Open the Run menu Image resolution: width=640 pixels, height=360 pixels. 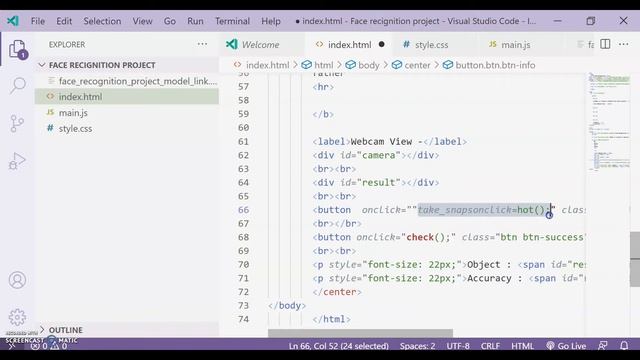coord(195,21)
